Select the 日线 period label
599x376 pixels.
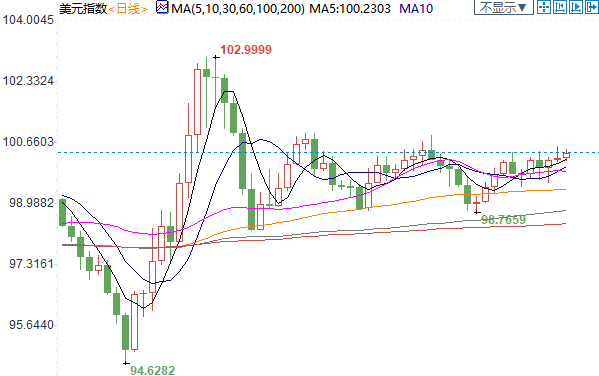[128, 8]
